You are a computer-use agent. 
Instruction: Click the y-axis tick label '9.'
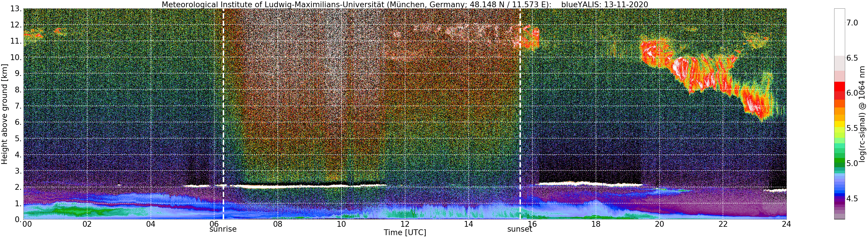point(18,73)
